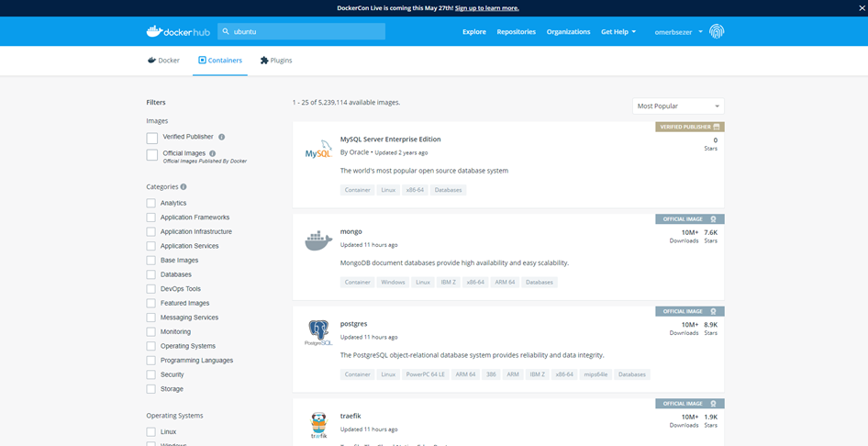Check the Security category
Viewport: 868px width, 446px height.
tap(151, 374)
